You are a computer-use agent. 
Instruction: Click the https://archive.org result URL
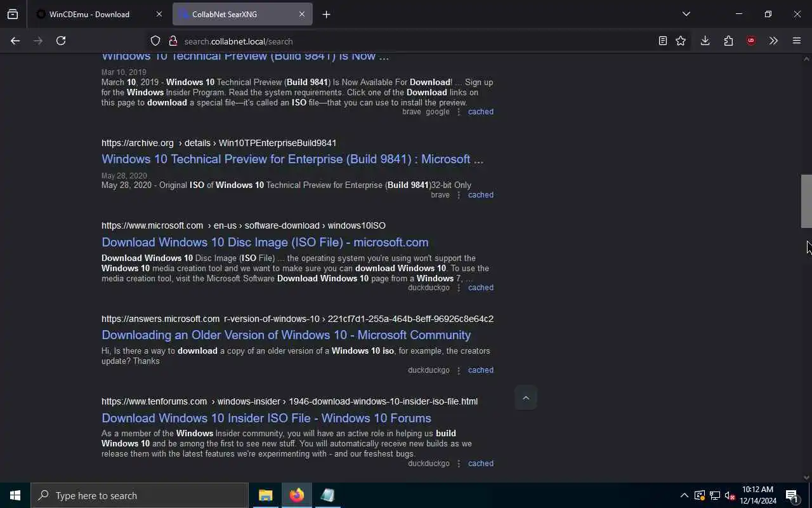coord(219,143)
